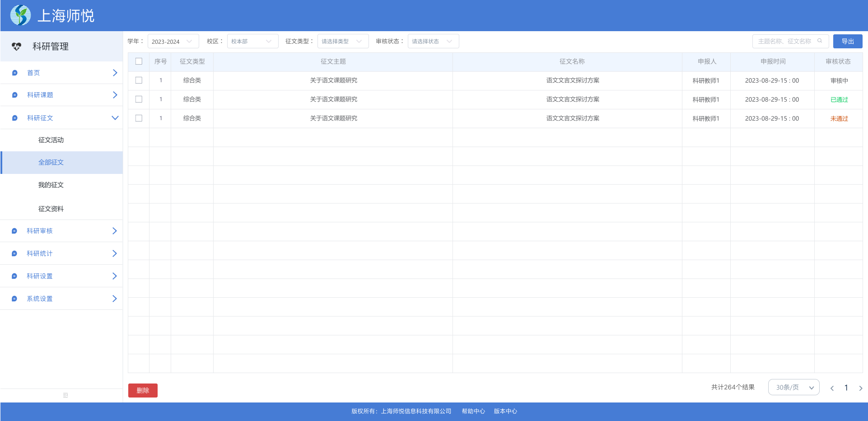Click the heart icon beside 科研管理
This screenshot has width=868, height=421.
coord(17,47)
